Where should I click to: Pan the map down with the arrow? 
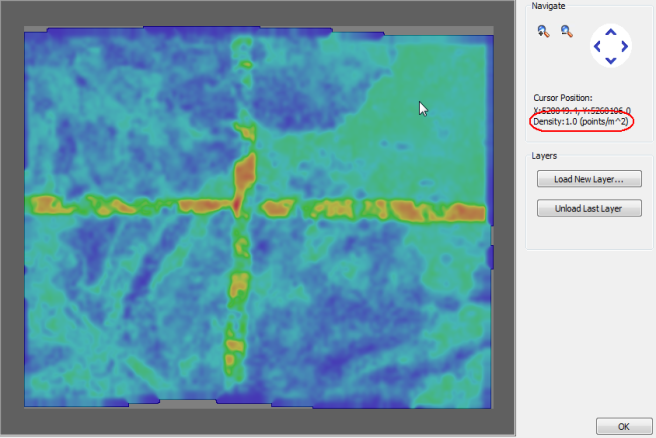point(611,61)
